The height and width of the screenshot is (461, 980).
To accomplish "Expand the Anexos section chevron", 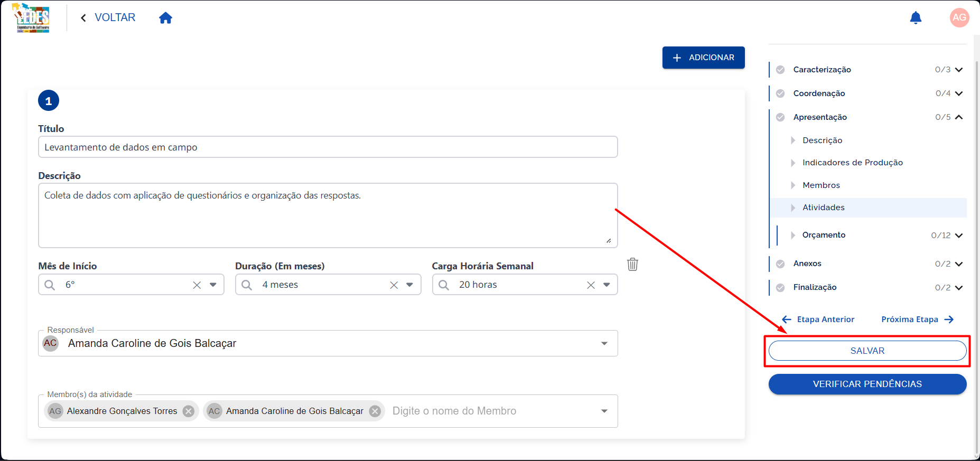I will click(959, 264).
